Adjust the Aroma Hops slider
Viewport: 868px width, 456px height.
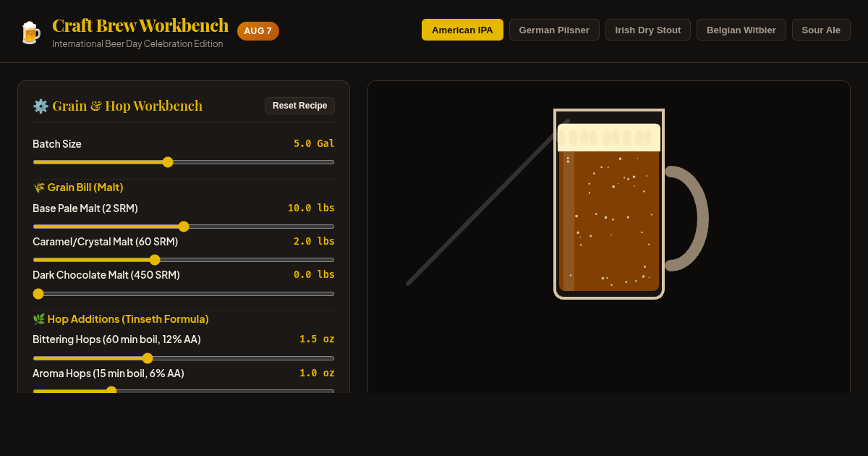click(x=184, y=391)
